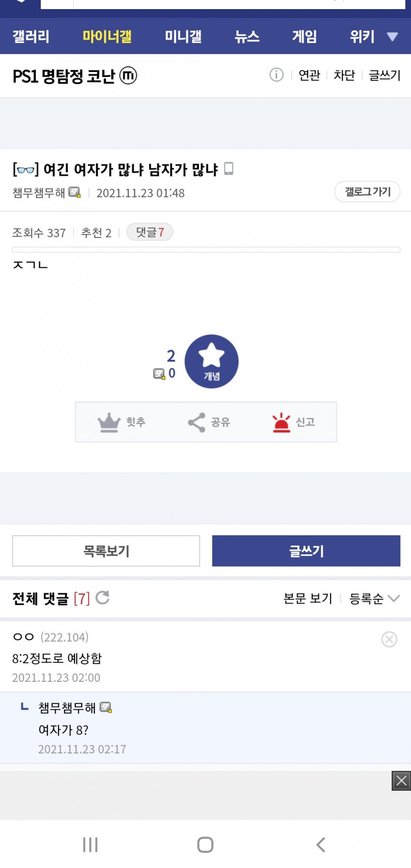Open the 공유 share icon
The width and height of the screenshot is (411, 868).
pos(196,422)
